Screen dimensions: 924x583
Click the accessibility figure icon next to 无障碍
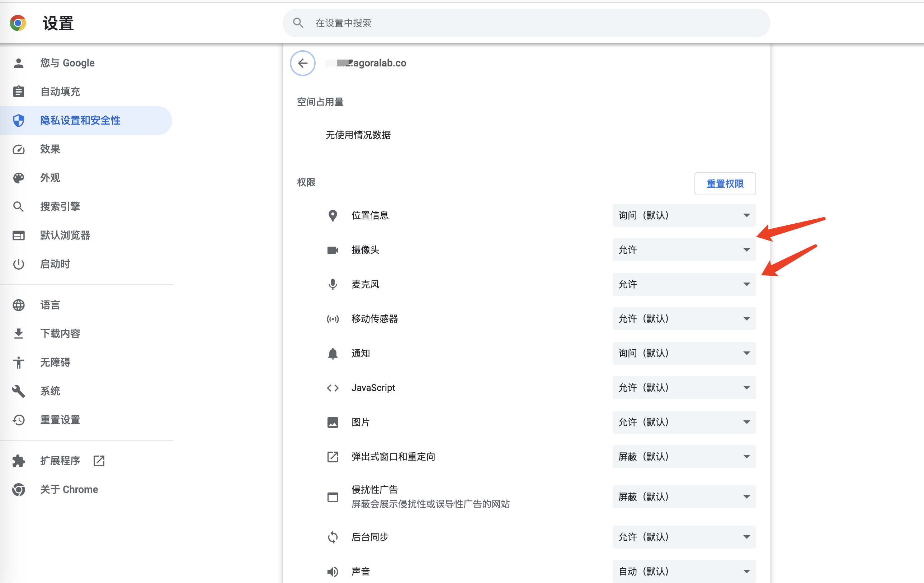[18, 363]
